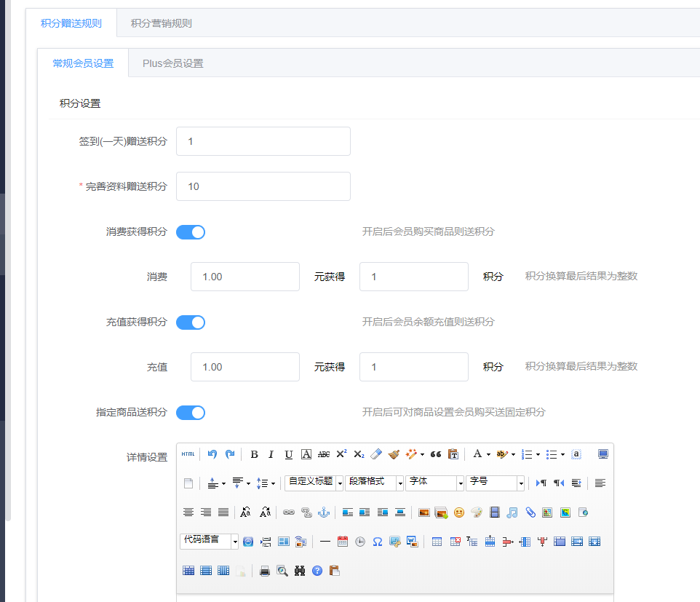Open the scrawl palette drawing tool
Image resolution: width=700 pixels, height=602 pixels.
[477, 512]
